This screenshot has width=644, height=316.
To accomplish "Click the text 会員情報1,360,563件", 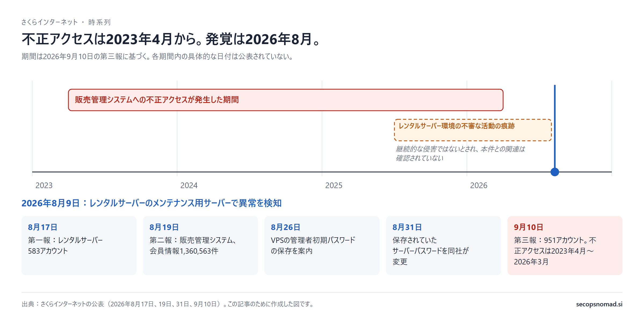I will point(184,251).
